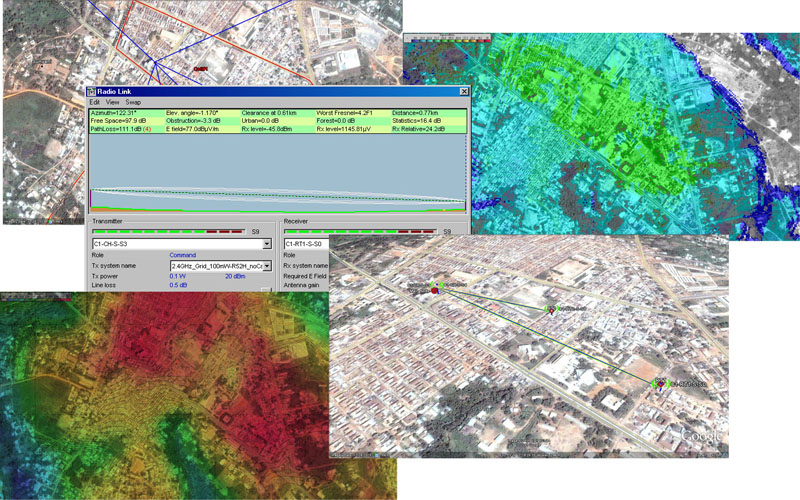Click the Radio Link title bar icon
Image resolution: width=800 pixels, height=500 pixels.
pos(91,91)
